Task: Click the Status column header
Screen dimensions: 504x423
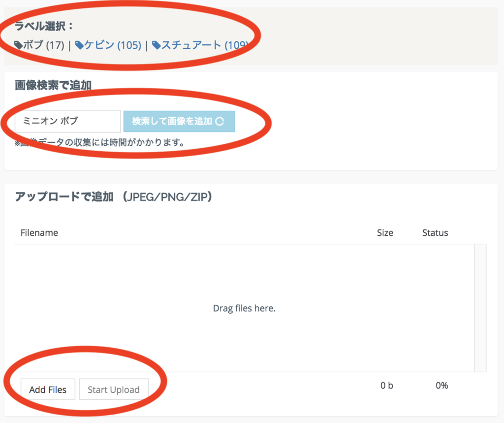Action: pyautogui.click(x=435, y=232)
